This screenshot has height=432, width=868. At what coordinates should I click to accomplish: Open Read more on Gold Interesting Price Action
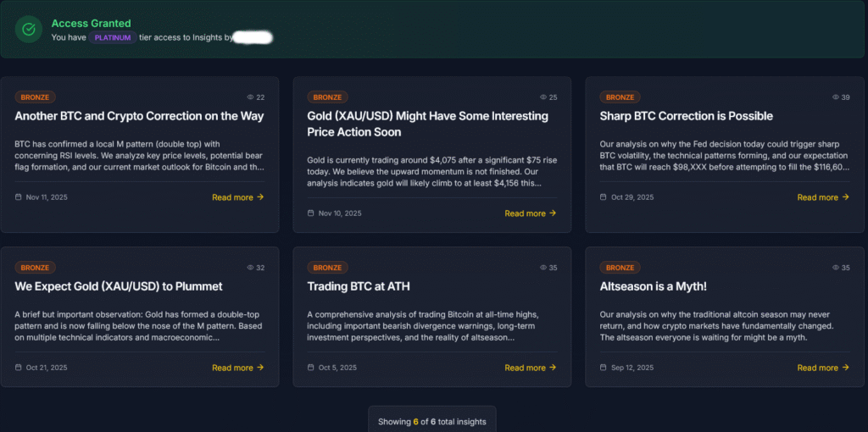[530, 213]
